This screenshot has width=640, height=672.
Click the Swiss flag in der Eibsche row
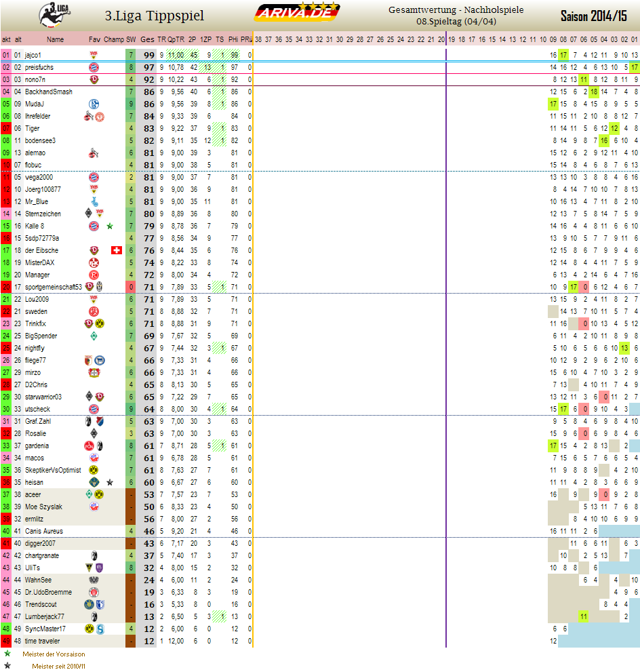click(116, 250)
